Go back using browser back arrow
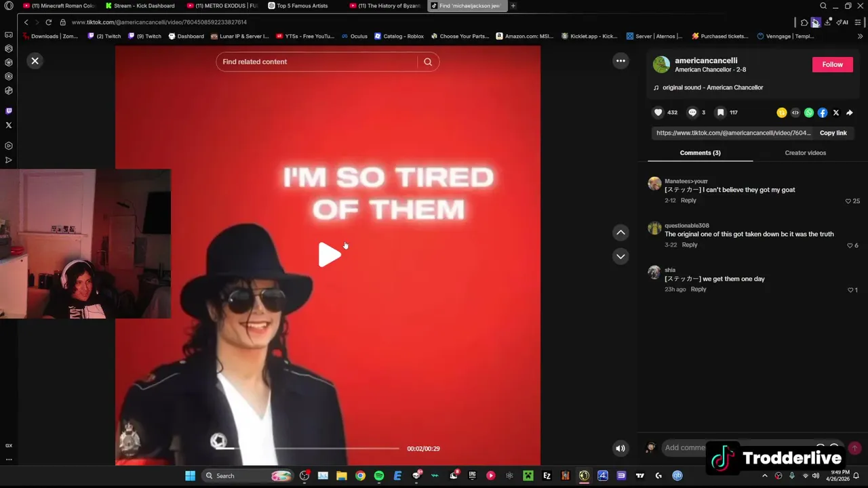The height and width of the screenshot is (488, 868). coord(26,22)
